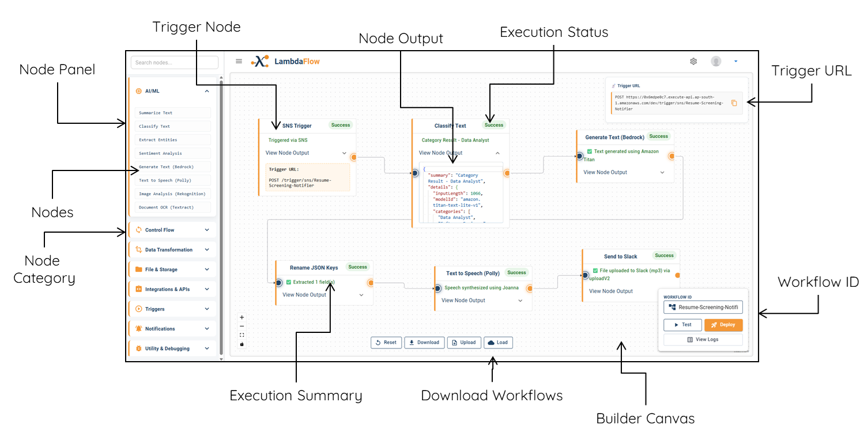This screenshot has height=436, width=868.
Task: Open the account dropdown arrow
Action: point(735,61)
